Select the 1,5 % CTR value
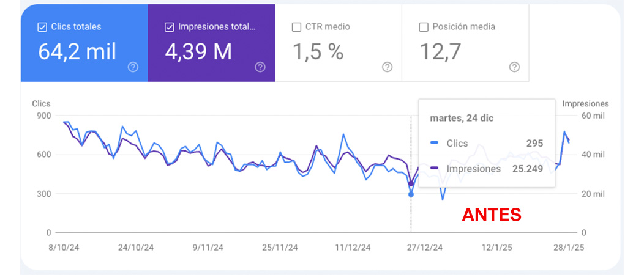Image resolution: width=644 pixels, height=275 pixels. 317,52
